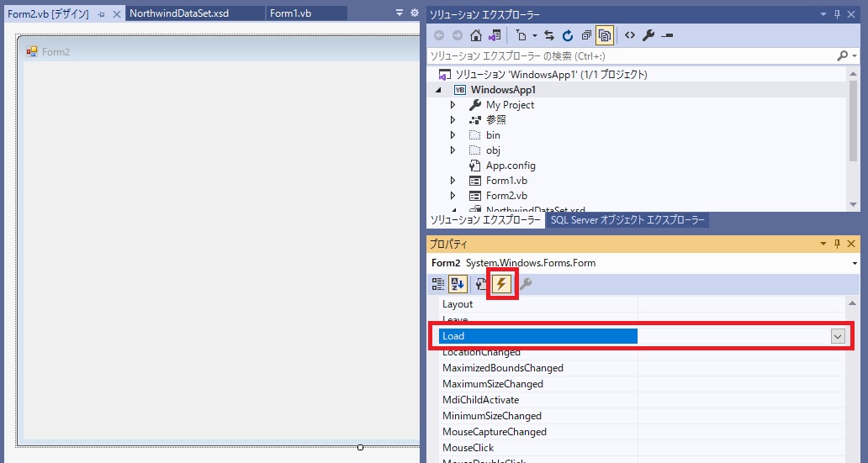Screen dimensions: 868x463
Task: Select the MouseClick event row
Action: pyautogui.click(x=468, y=448)
